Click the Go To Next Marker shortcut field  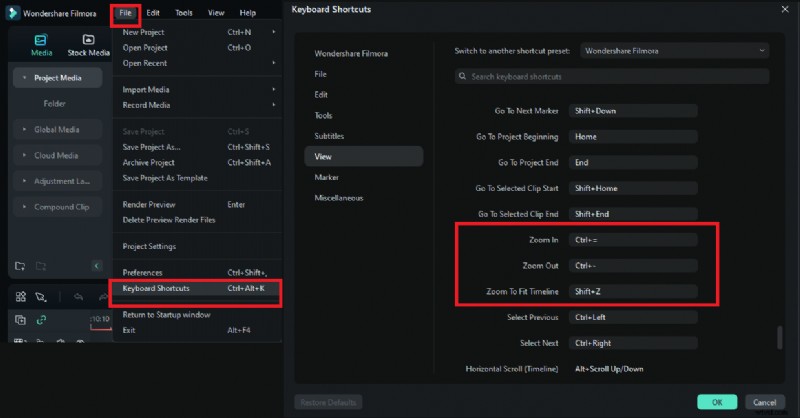[633, 111]
